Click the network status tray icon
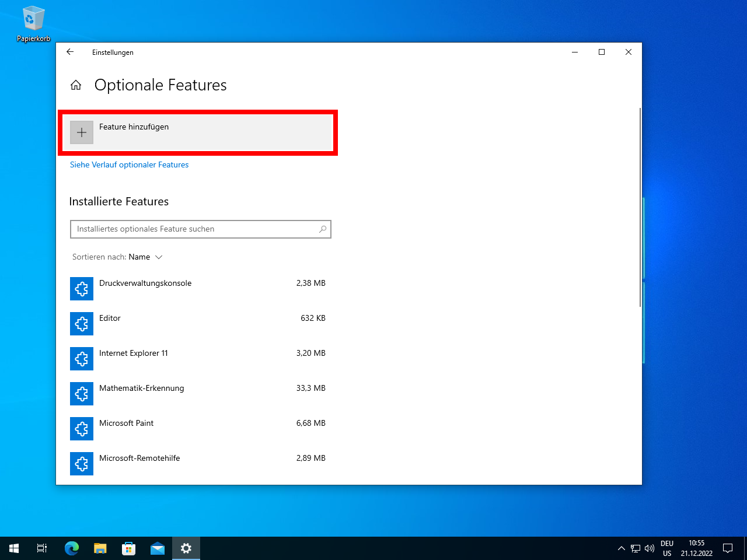 (x=636, y=548)
